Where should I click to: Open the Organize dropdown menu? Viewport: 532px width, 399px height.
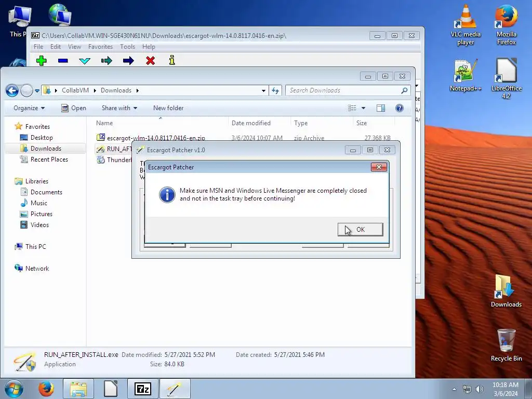coord(29,108)
